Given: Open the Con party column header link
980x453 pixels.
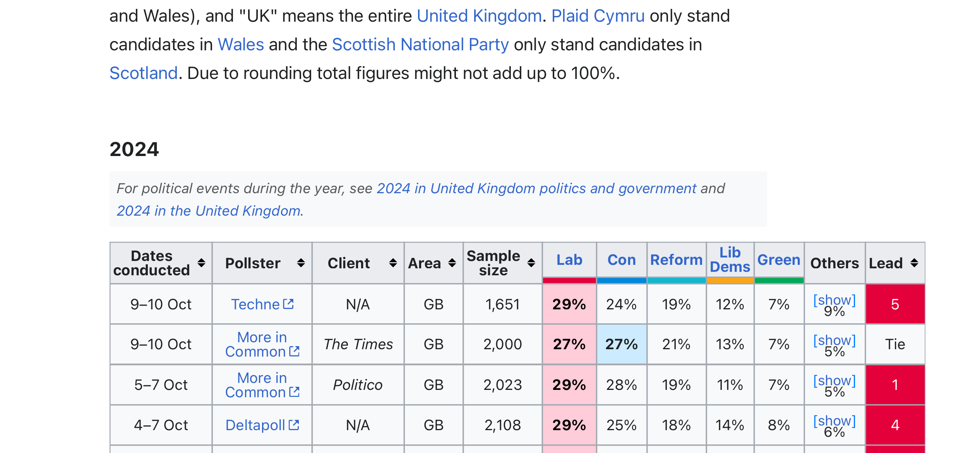Looking at the screenshot, I should (x=622, y=260).
